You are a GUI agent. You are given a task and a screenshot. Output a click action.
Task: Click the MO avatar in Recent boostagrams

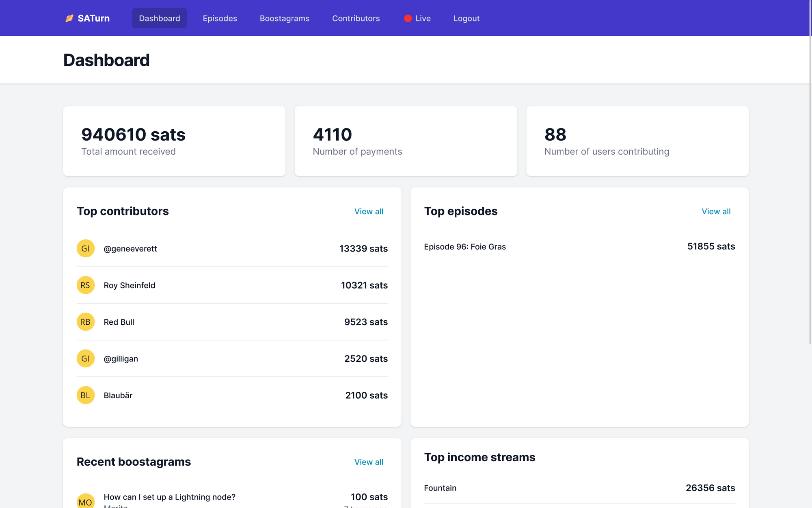[x=86, y=501]
